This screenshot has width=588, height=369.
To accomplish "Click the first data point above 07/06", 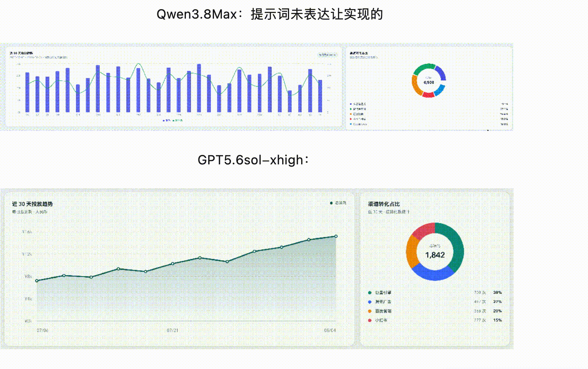I will (37, 281).
